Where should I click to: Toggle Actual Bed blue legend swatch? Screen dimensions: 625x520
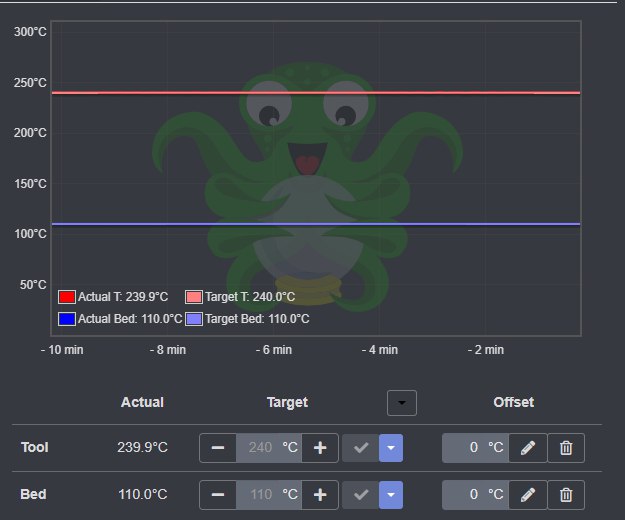pyautogui.click(x=67, y=319)
